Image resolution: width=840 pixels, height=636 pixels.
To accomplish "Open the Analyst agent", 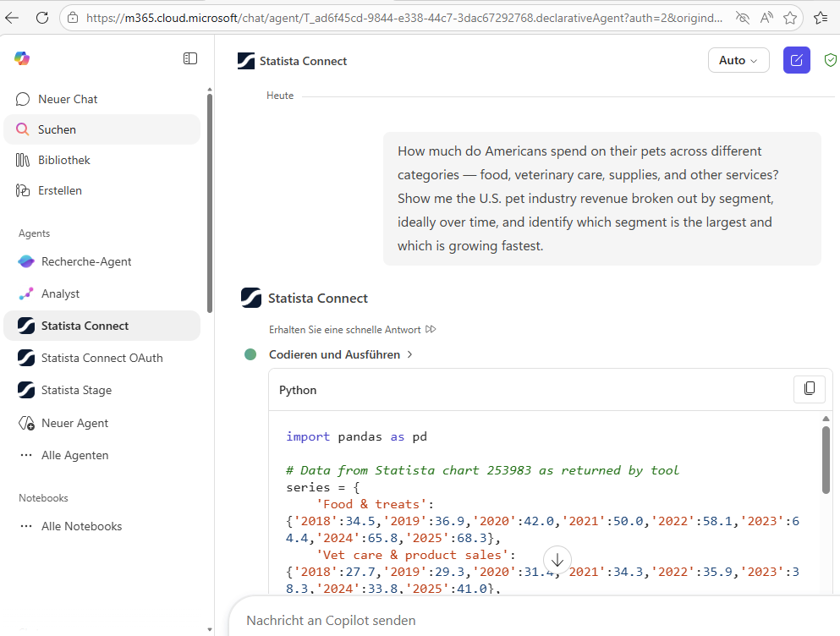I will [x=102, y=293].
